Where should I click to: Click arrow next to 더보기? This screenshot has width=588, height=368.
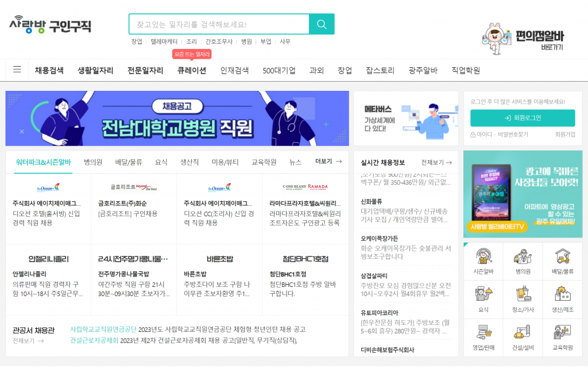[339, 162]
